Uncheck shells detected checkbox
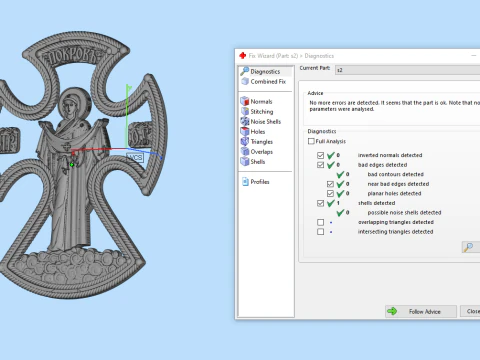Screen dimensions: 480x360 pyautogui.click(x=320, y=203)
